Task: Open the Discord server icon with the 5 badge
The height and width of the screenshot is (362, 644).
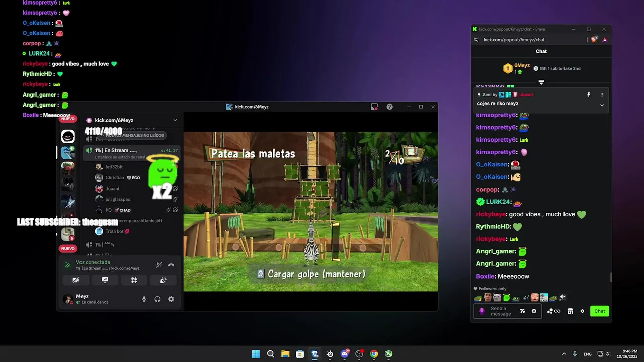Action: click(x=68, y=234)
